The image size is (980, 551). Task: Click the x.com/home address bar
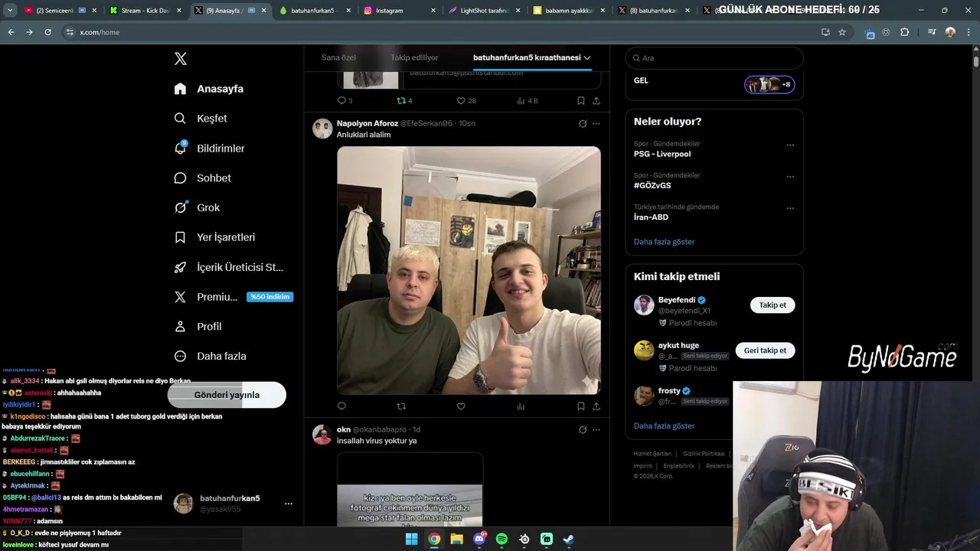click(x=440, y=32)
